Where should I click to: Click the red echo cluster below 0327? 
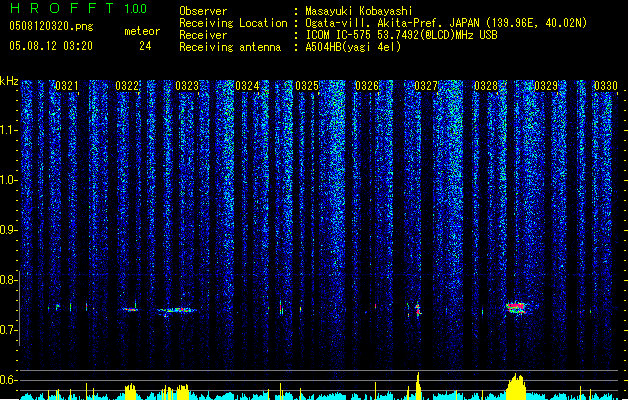(418, 309)
